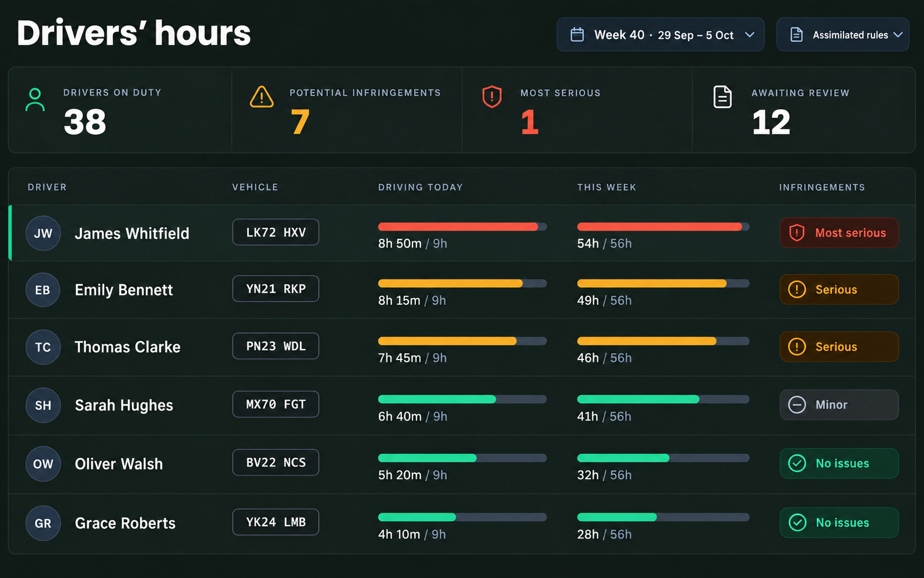Select driver name Oliver Walsh

coord(119,464)
